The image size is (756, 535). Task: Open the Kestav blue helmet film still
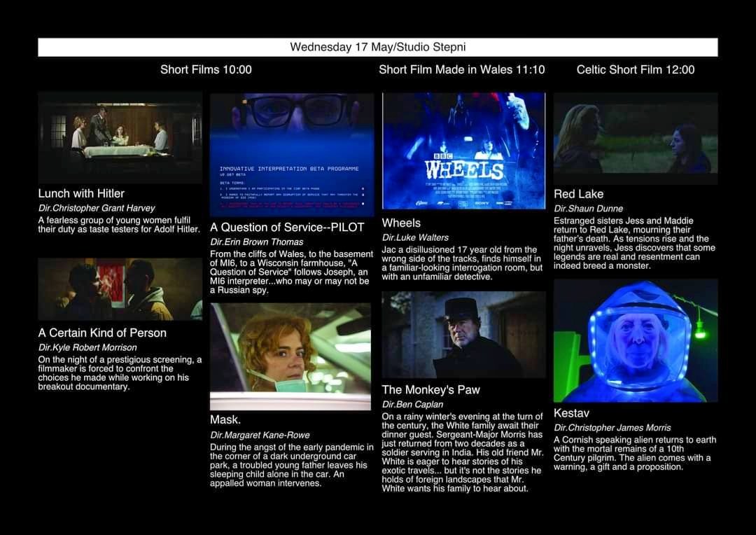click(x=636, y=340)
